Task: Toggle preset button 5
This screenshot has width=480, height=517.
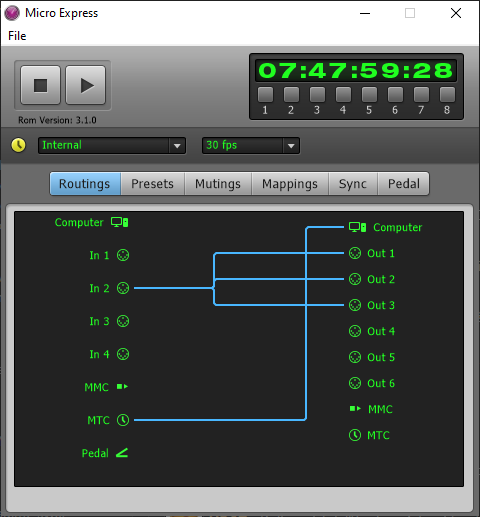Action: [x=369, y=95]
